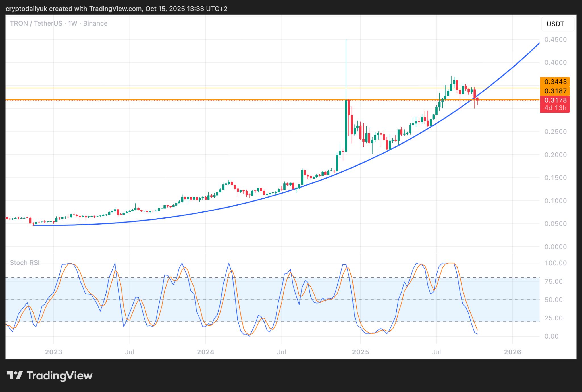Click the 0.2500 price axis label
This screenshot has width=582, height=392.
pyautogui.click(x=555, y=132)
